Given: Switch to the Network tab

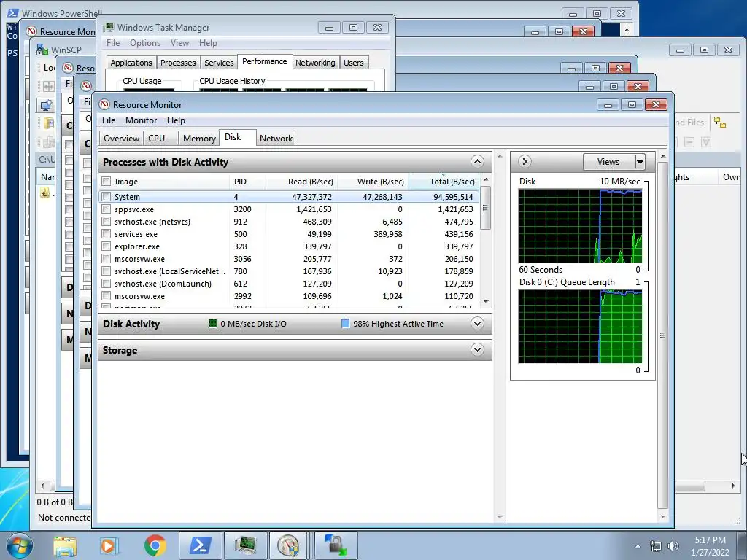Looking at the screenshot, I should [x=276, y=138].
